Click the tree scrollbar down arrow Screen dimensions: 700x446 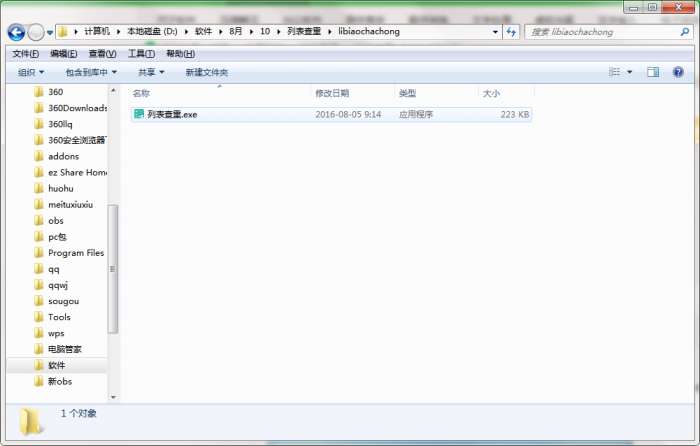point(113,396)
